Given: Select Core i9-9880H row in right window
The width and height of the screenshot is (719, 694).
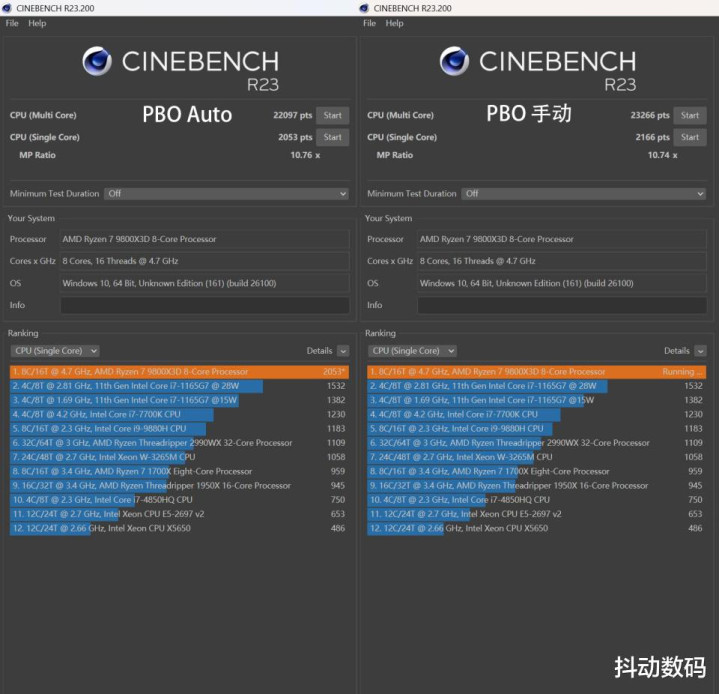Looking at the screenshot, I should [536, 428].
